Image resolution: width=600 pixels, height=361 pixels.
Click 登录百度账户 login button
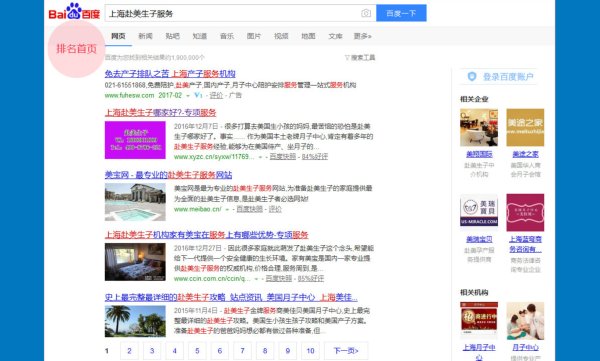click(499, 77)
